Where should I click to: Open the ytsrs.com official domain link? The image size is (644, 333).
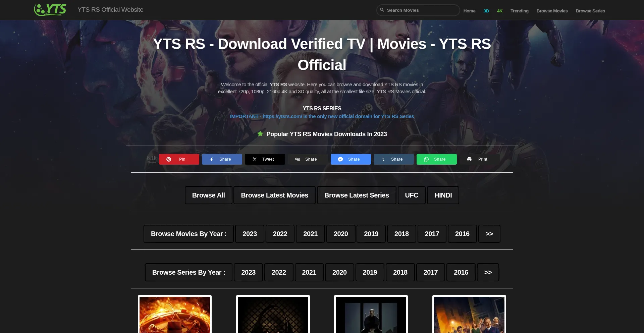point(282,116)
